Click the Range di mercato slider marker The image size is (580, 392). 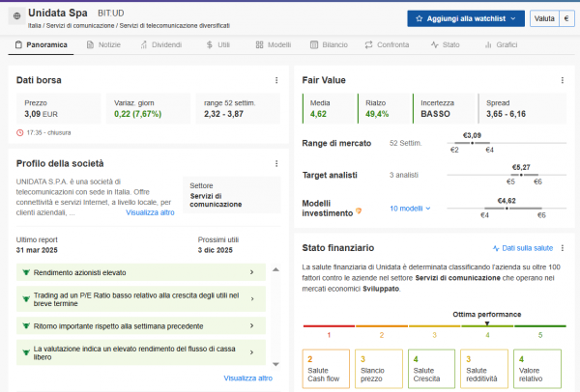[x=473, y=143]
